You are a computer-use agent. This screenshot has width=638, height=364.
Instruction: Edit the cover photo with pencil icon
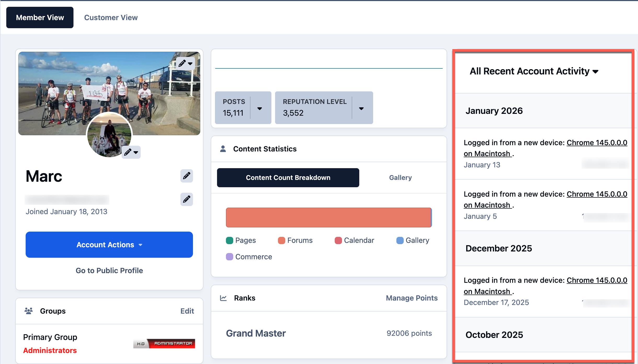186,63
